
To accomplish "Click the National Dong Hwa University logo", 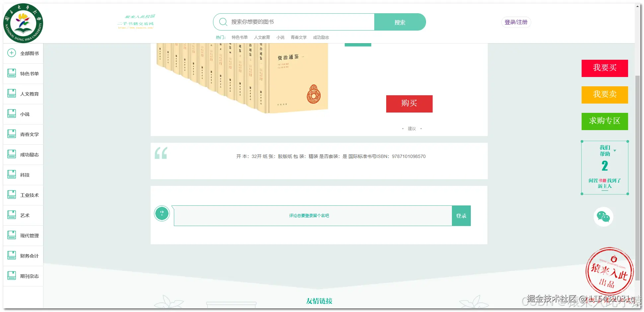I will pyautogui.click(x=23, y=23).
